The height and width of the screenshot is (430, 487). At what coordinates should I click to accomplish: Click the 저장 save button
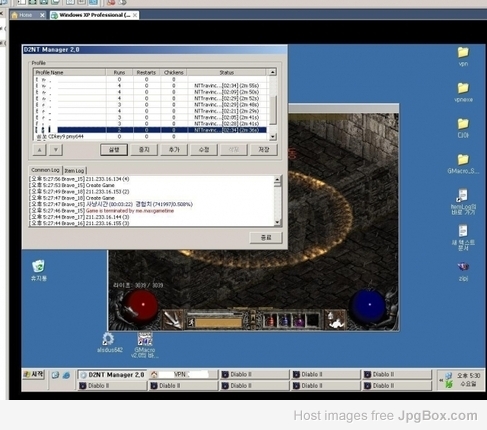264,150
